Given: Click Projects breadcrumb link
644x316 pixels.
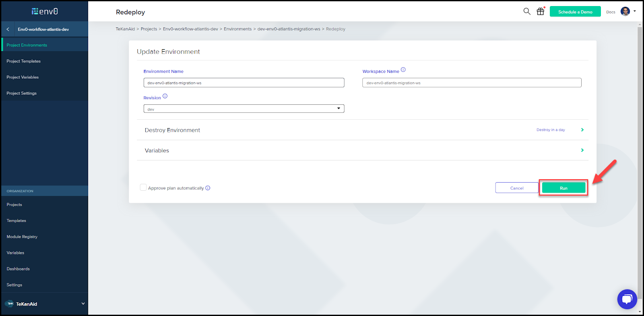Looking at the screenshot, I should pyautogui.click(x=149, y=29).
